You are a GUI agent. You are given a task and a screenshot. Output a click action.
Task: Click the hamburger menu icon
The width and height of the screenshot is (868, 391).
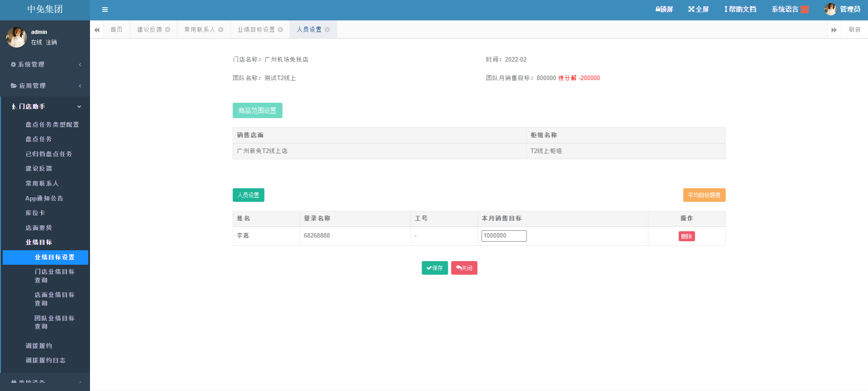[x=105, y=10]
